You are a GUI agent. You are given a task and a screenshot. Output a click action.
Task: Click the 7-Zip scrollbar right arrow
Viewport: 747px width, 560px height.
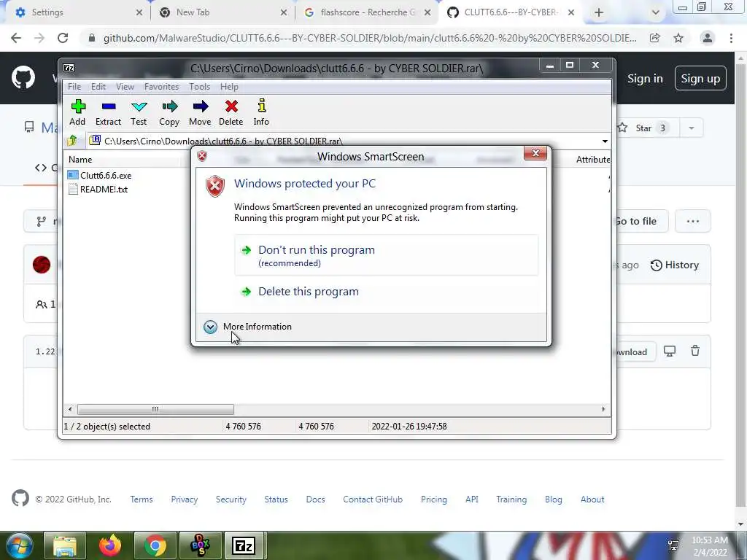point(603,409)
